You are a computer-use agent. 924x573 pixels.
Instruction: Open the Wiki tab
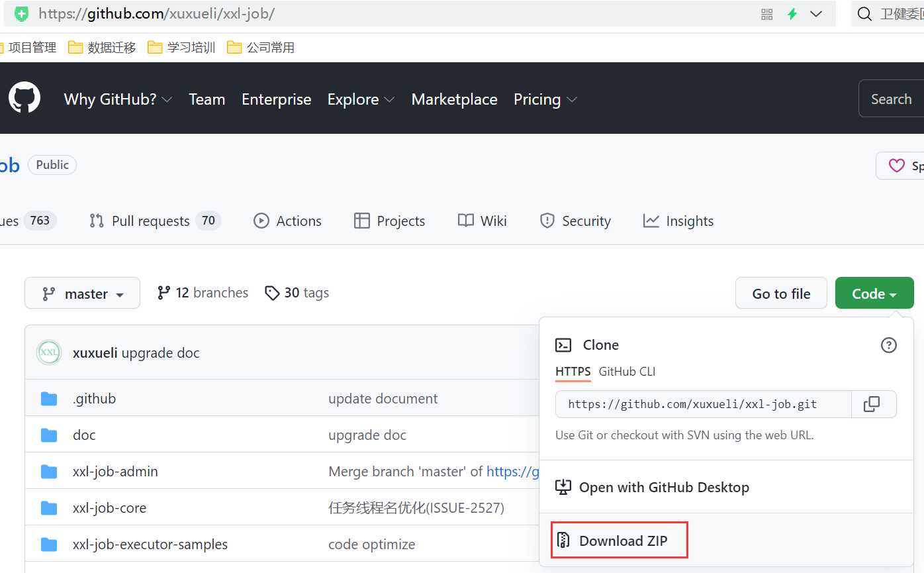tap(483, 221)
